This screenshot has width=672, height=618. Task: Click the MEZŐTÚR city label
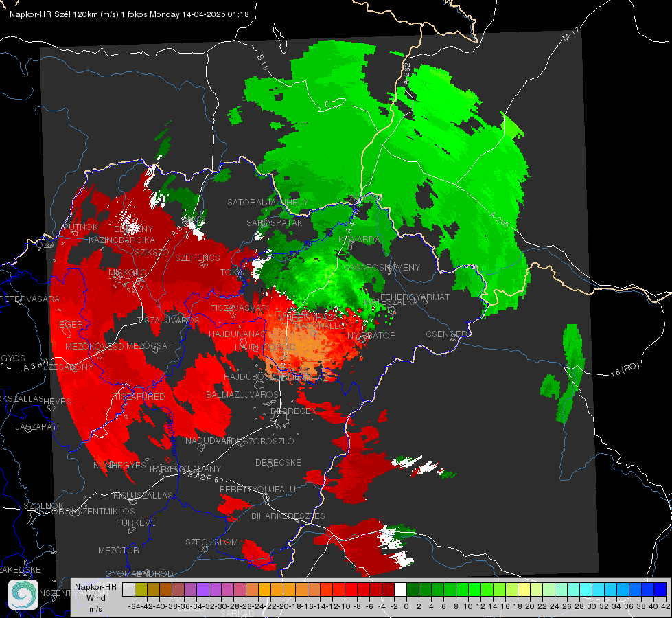(119, 551)
